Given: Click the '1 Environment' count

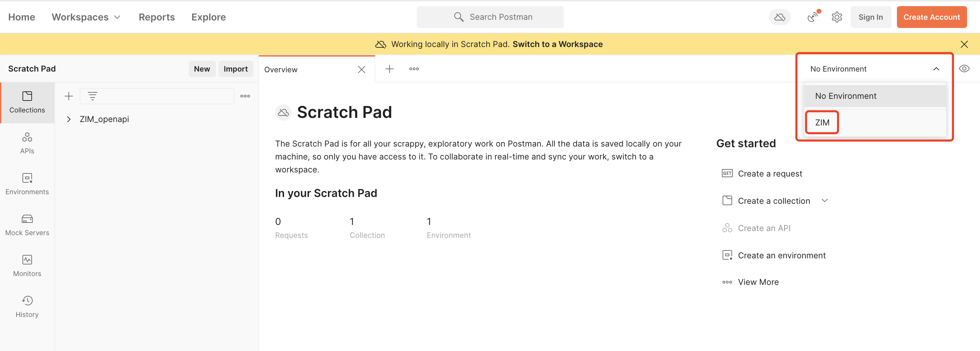Looking at the screenshot, I should [448, 228].
